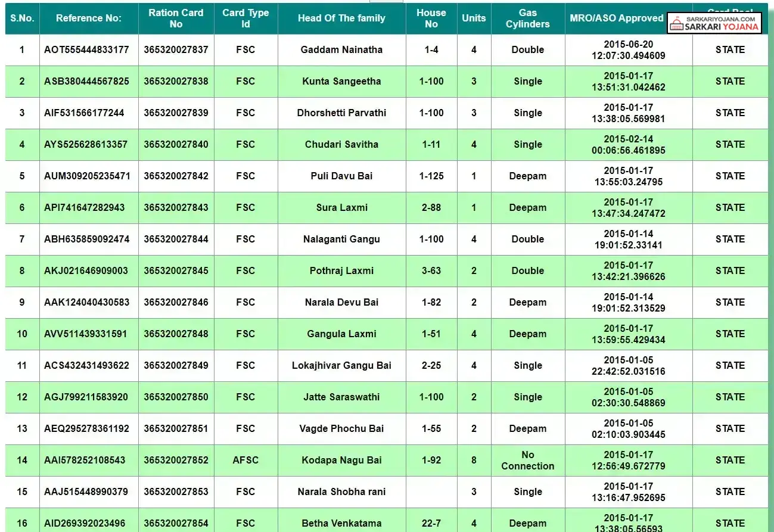The image size is (774, 532).
Task: Click approval timestamp 2015-02-14 00:06:56.461895
Action: [629, 145]
